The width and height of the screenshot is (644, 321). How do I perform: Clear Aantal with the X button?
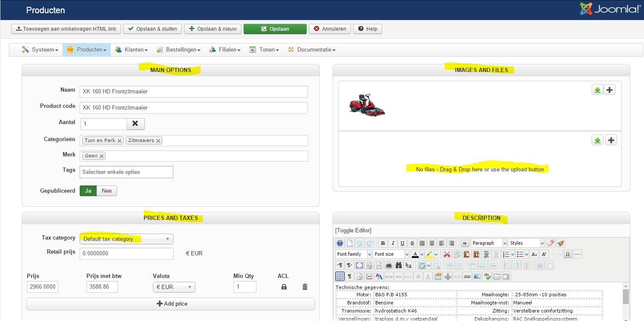coord(135,124)
